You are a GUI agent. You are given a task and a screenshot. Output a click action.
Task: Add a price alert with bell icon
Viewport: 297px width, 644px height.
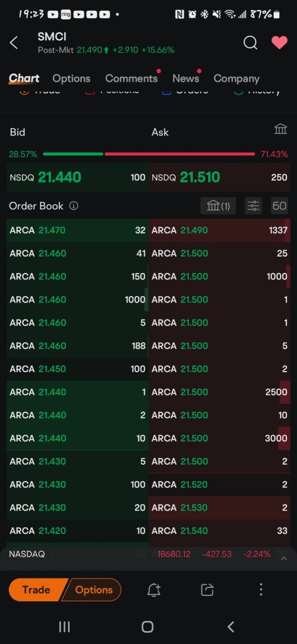click(x=154, y=590)
